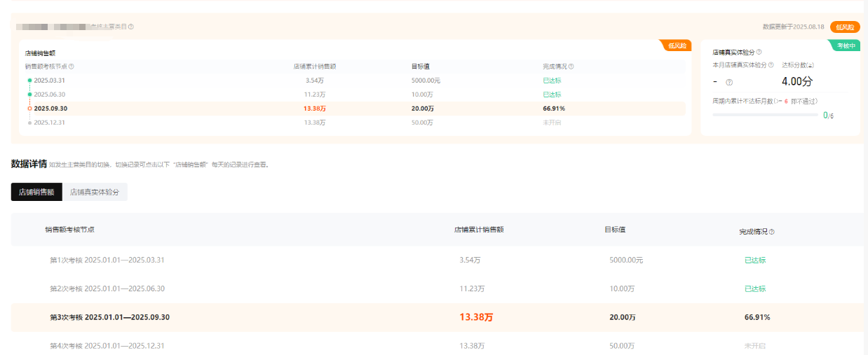868x355 pixels.
Task: Click the 第1次考核 row in details table
Action: coord(107,260)
